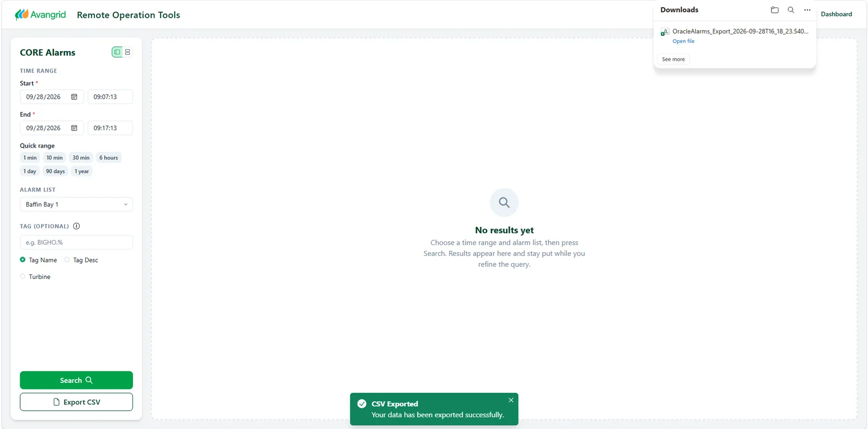
Task: Click the No results yet heading
Action: (505, 230)
